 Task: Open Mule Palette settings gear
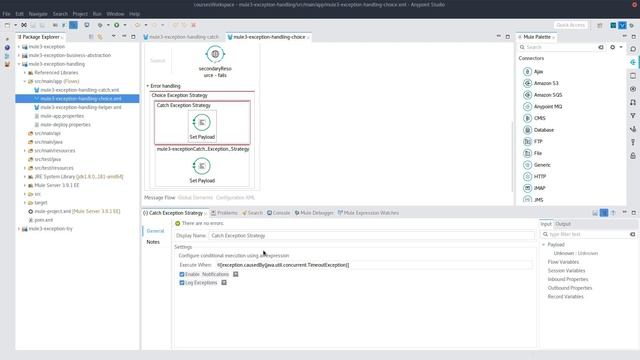coord(612,47)
